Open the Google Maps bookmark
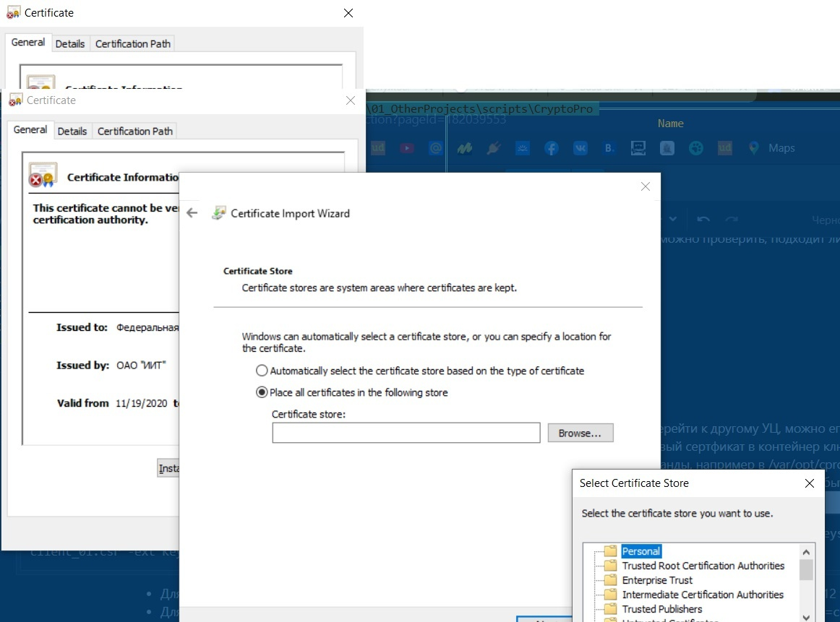The width and height of the screenshot is (840, 622). coord(772,148)
